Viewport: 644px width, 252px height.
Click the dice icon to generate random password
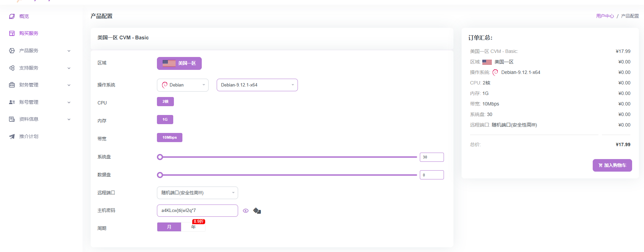click(257, 211)
